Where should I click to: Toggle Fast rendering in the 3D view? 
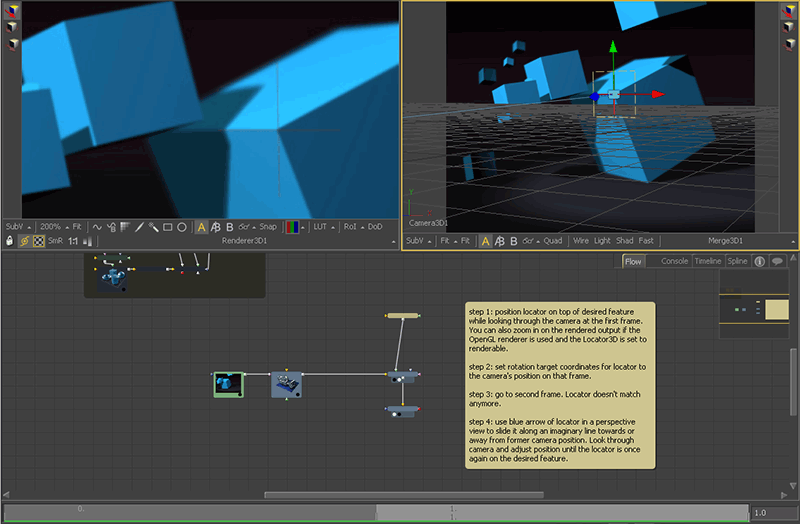point(646,241)
